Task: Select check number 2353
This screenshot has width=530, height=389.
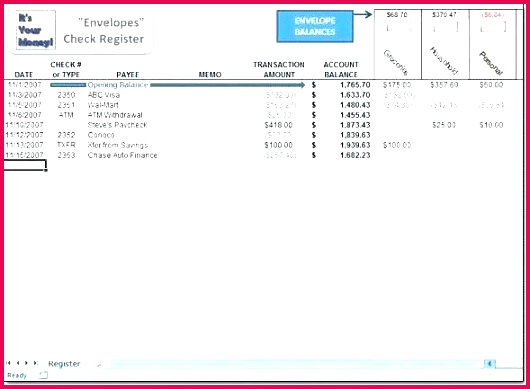Action: [66, 155]
